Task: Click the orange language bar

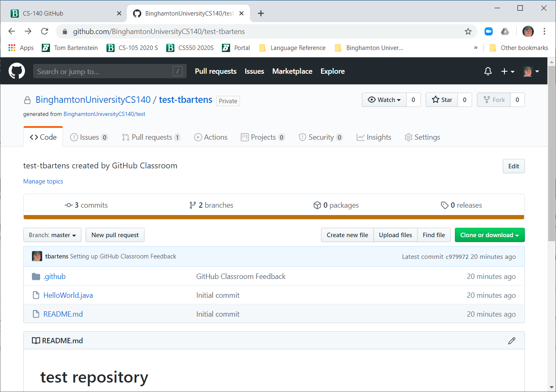Action: 274,217
